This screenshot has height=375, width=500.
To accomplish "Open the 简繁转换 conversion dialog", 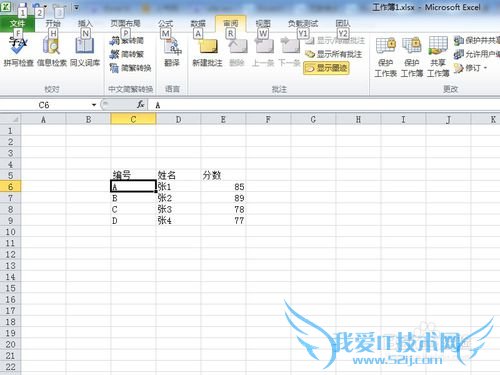I will pyautogui.click(x=130, y=68).
